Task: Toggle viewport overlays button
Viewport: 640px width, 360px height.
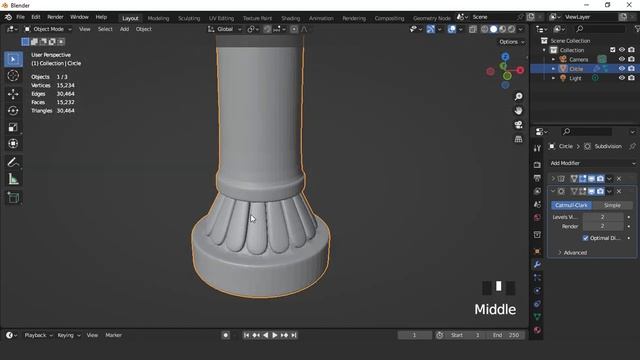Action: (451, 29)
